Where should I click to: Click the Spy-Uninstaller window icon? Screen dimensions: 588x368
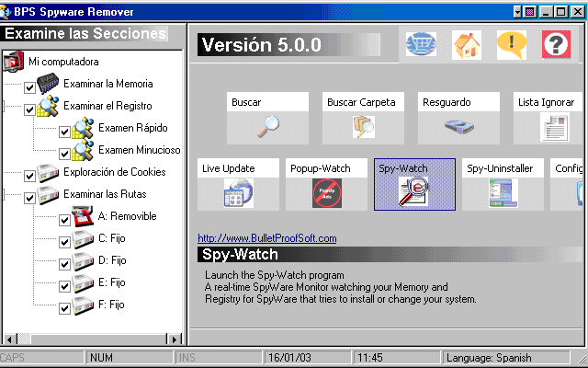click(x=503, y=193)
